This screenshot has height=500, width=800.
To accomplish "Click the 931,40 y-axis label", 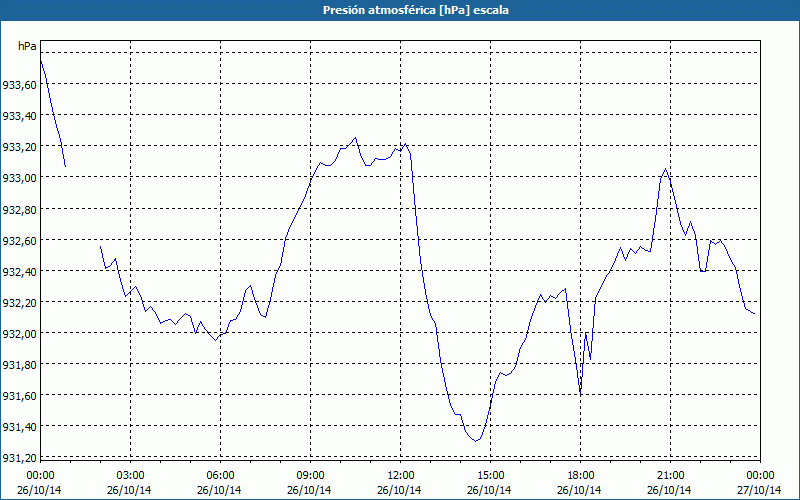I will [x=19, y=427].
